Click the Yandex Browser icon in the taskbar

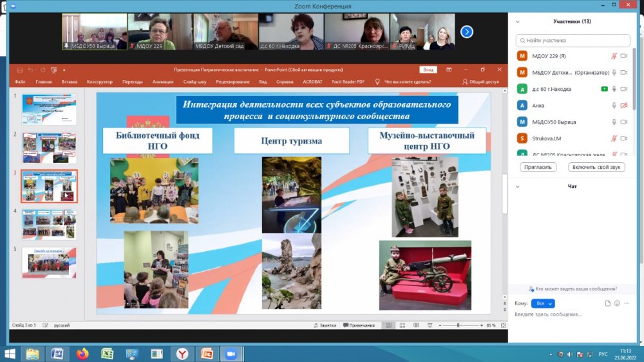pyautogui.click(x=183, y=354)
